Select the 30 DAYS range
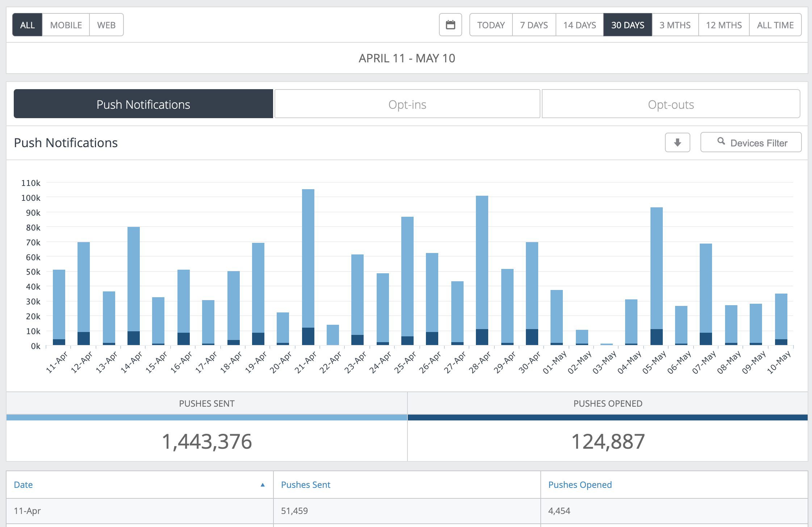The width and height of the screenshot is (812, 527). pos(628,25)
